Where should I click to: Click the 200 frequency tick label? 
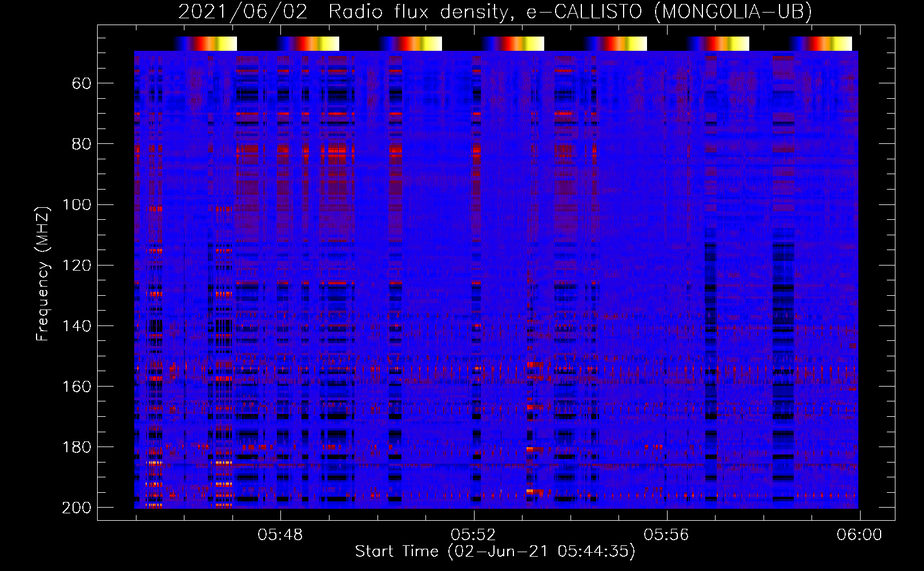pyautogui.click(x=77, y=508)
